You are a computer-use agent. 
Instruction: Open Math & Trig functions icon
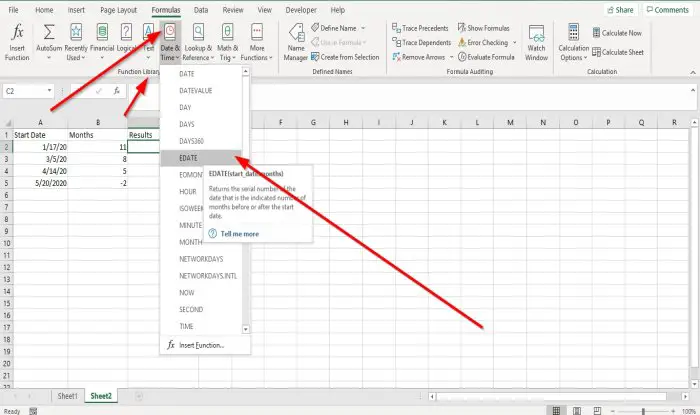tap(227, 32)
